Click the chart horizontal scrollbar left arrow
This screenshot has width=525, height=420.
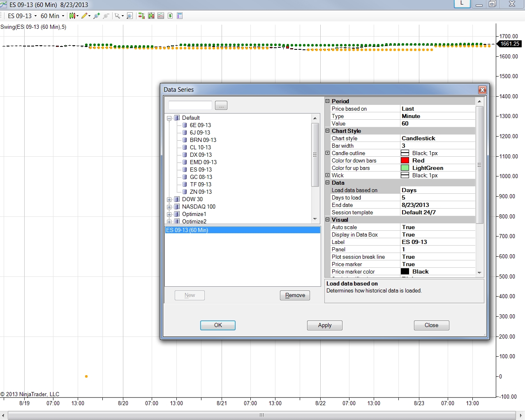4,415
